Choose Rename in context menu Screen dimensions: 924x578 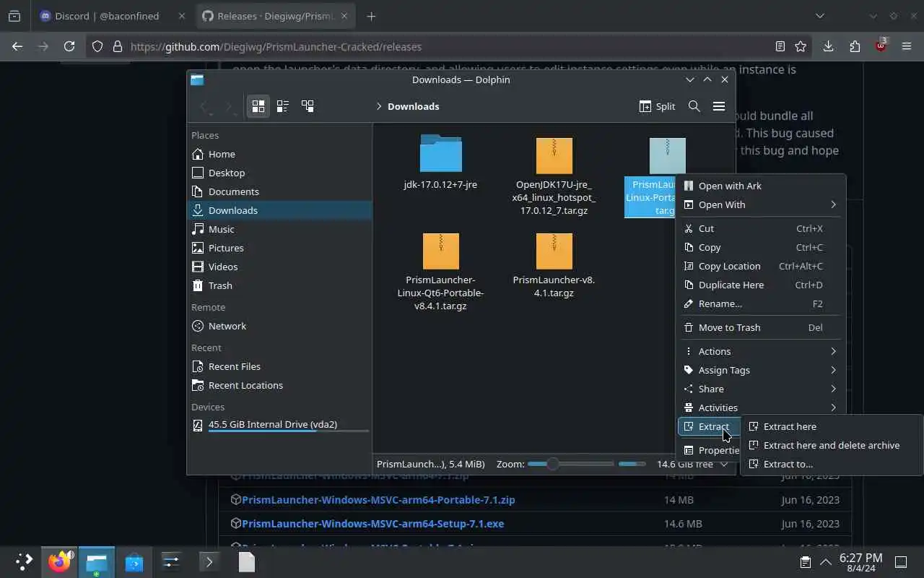click(x=760, y=303)
